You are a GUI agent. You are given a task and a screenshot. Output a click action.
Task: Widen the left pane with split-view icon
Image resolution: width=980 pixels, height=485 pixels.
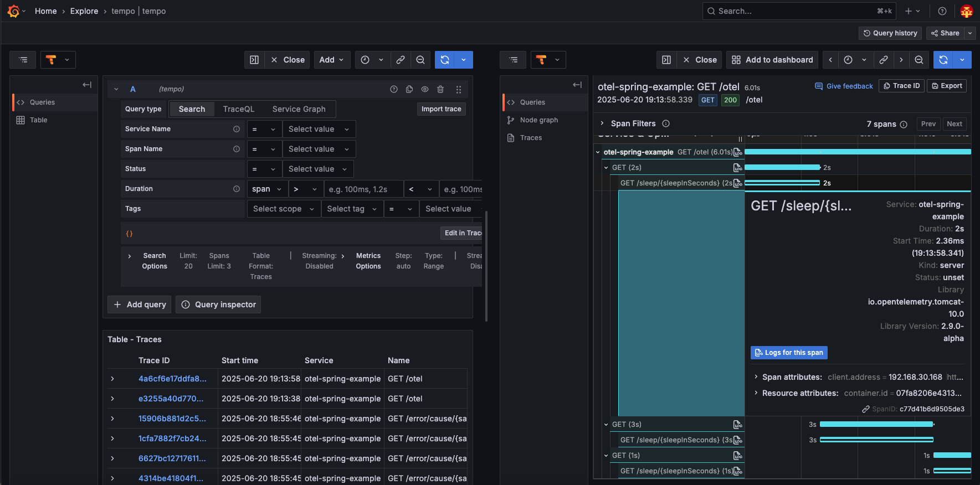click(x=254, y=60)
